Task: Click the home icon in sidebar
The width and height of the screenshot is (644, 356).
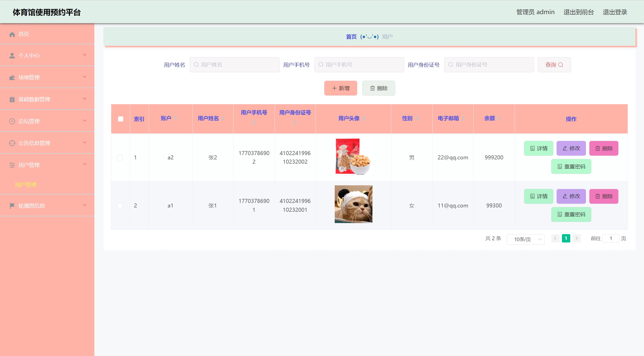Action: pyautogui.click(x=12, y=34)
